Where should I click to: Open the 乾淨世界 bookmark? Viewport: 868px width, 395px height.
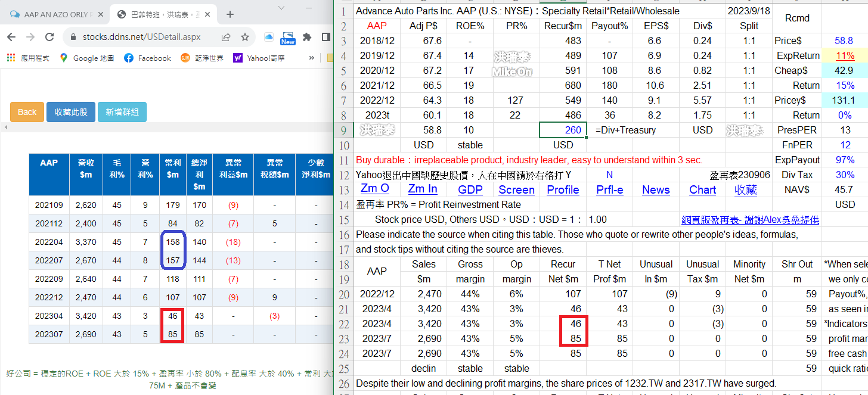point(202,58)
